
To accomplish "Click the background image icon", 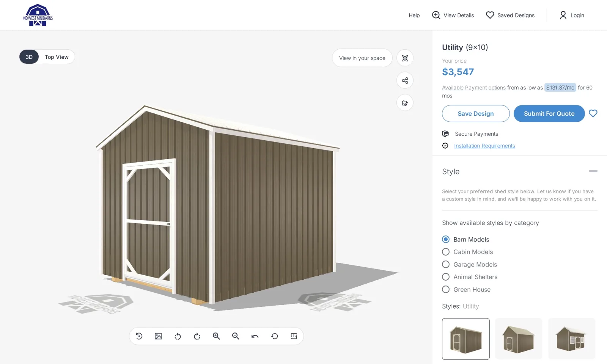I will click(x=158, y=336).
